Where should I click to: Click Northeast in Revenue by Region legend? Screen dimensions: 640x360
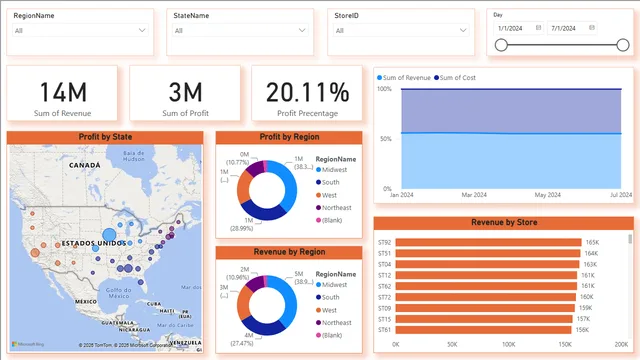(334, 323)
